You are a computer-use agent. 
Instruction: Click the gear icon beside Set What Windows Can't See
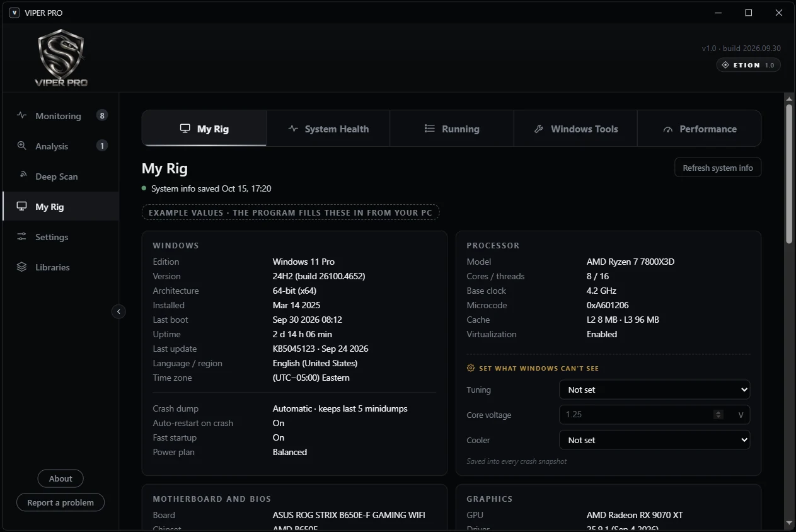(470, 368)
